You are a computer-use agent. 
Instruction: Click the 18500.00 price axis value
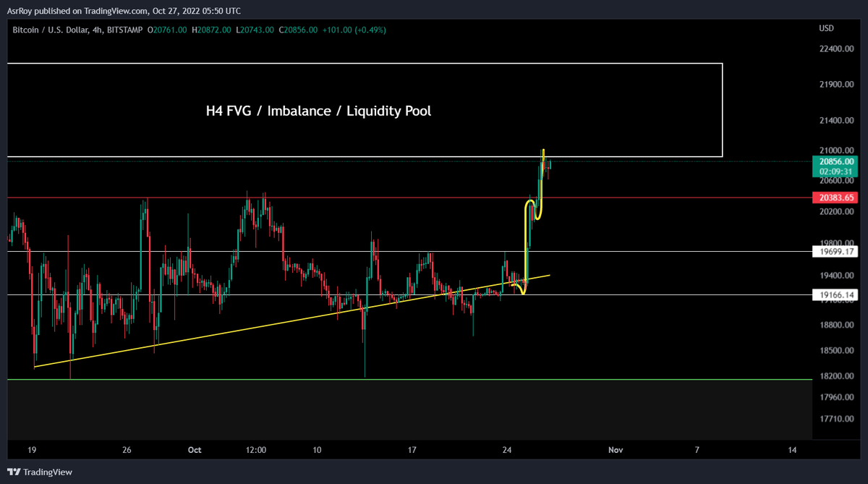836,350
